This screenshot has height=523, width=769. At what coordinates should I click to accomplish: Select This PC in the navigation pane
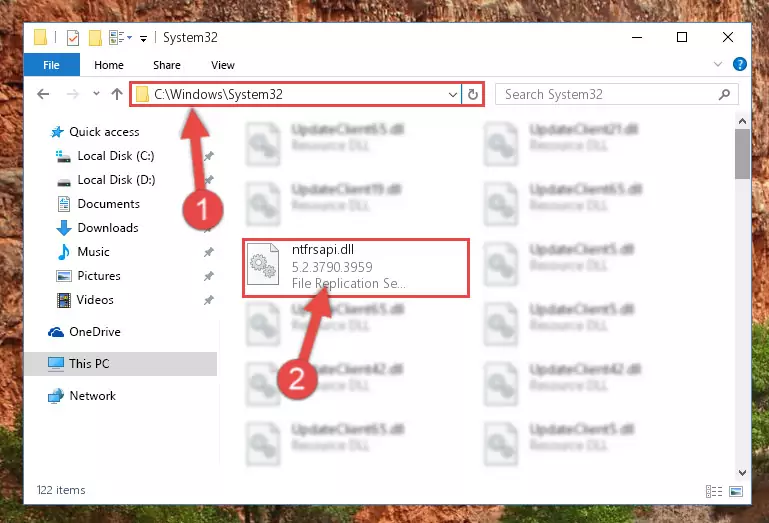coord(121,364)
